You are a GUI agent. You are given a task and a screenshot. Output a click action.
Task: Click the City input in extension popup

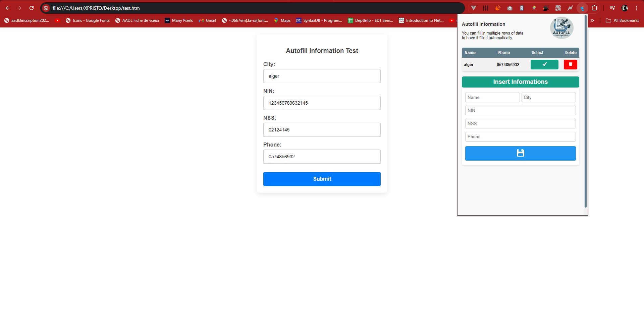point(549,98)
